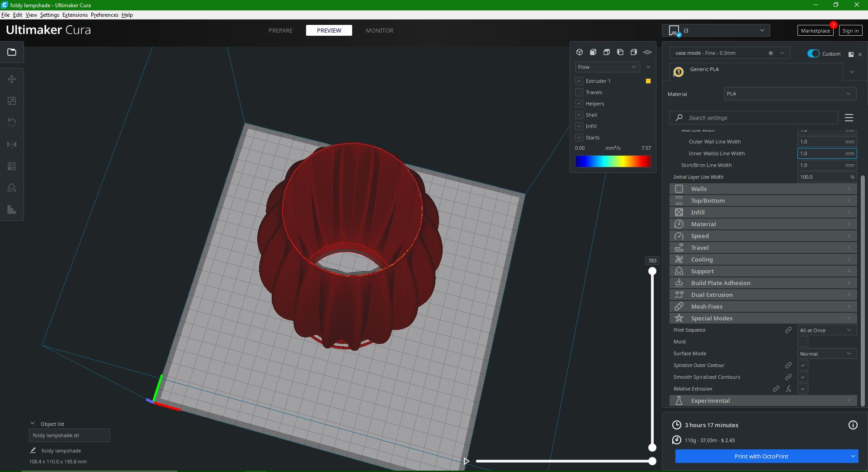Click the Sign in button

[x=850, y=31]
